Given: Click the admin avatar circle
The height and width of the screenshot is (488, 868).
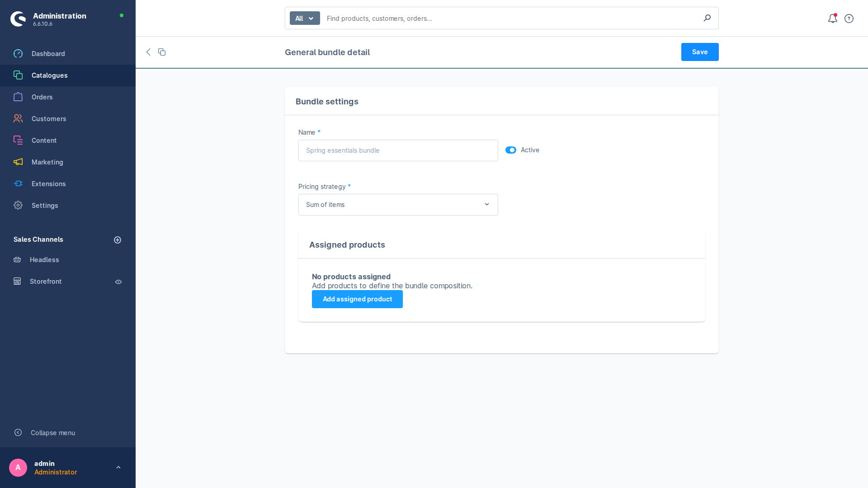Looking at the screenshot, I should (18, 468).
